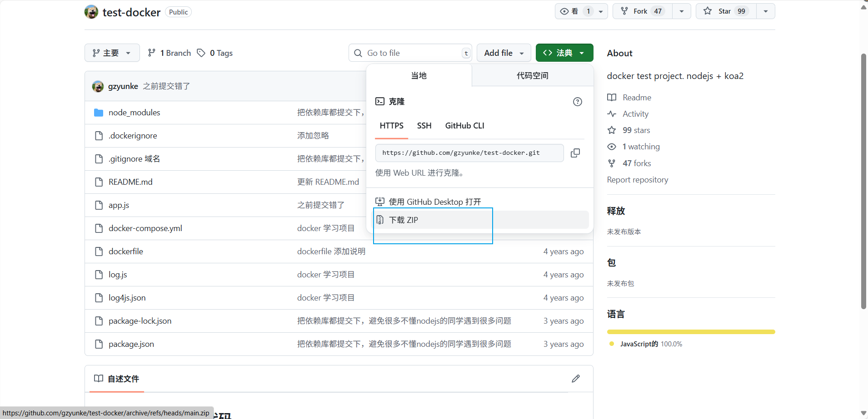868x419 pixels.
Task: Open the dockerfile 添加说明 commit message
Action: pos(331,251)
